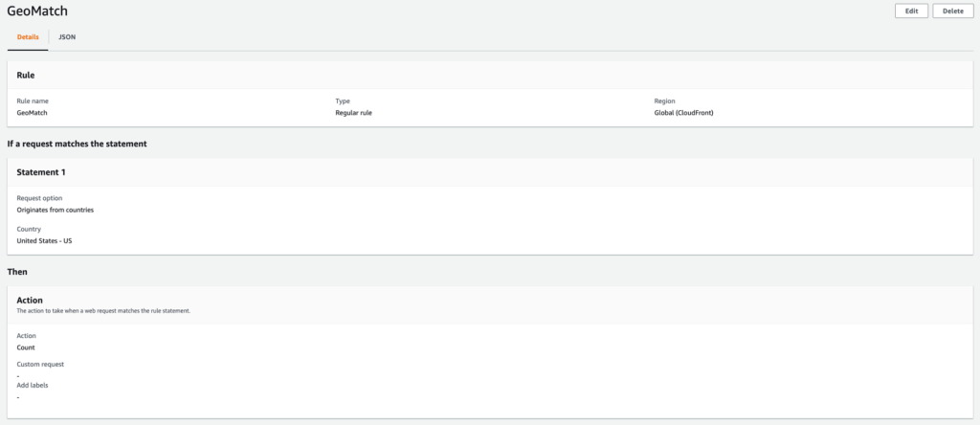
Task: Select the Rule name label
Action: [x=33, y=101]
